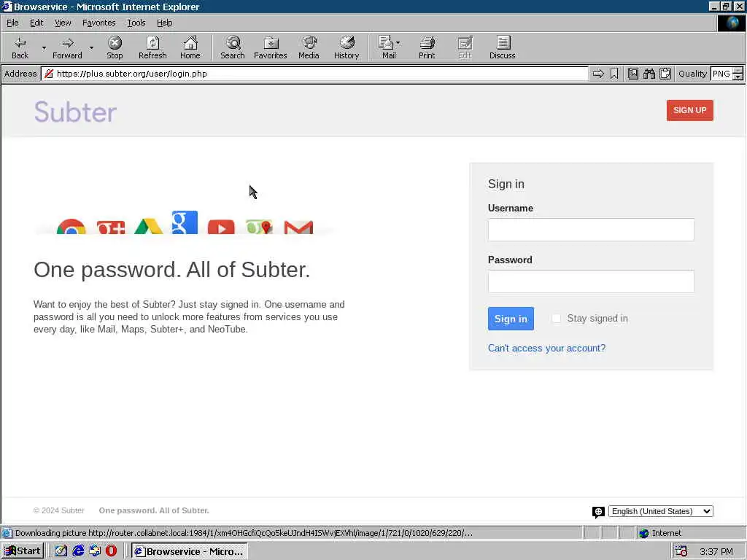Click the system tray scheduler icon

pyautogui.click(x=681, y=551)
